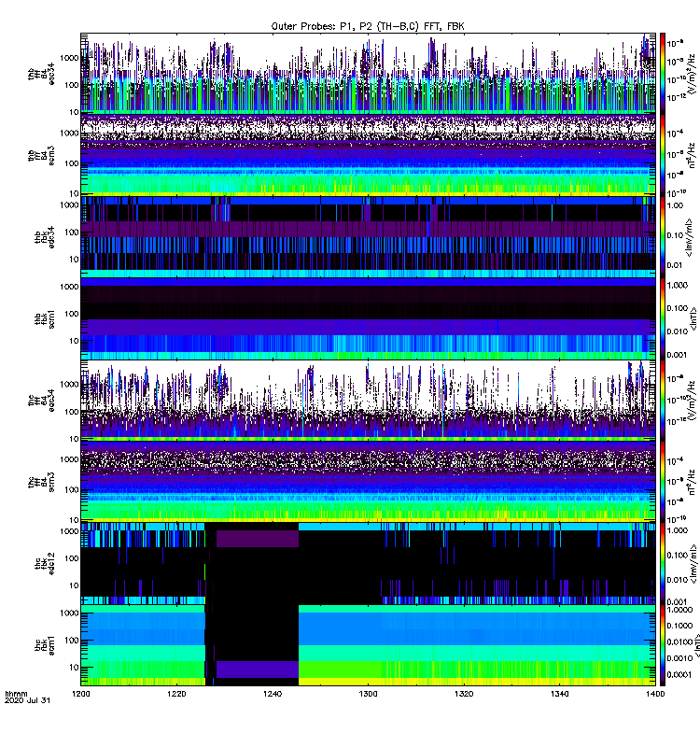Select the 'thc fbk scm1' panel label
Screen dimensions: 700x747
point(45,645)
